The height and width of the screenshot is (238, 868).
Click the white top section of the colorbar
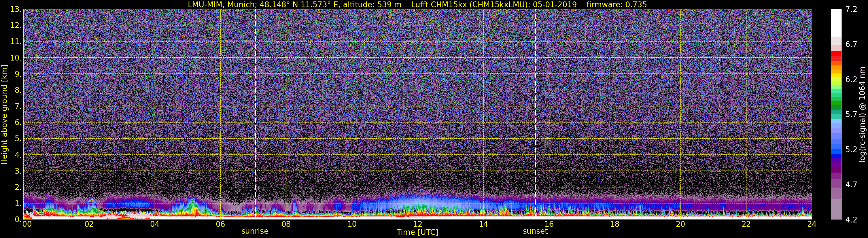pos(836,22)
